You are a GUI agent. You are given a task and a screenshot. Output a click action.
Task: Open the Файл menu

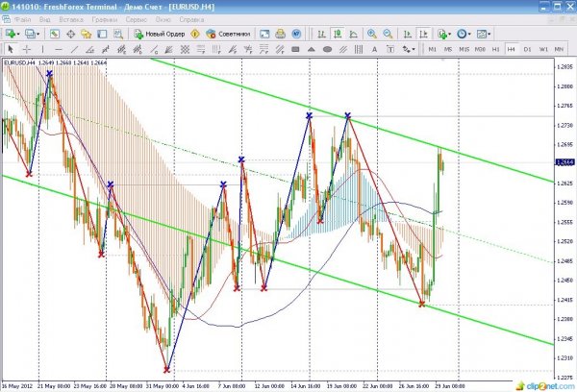coord(21,18)
